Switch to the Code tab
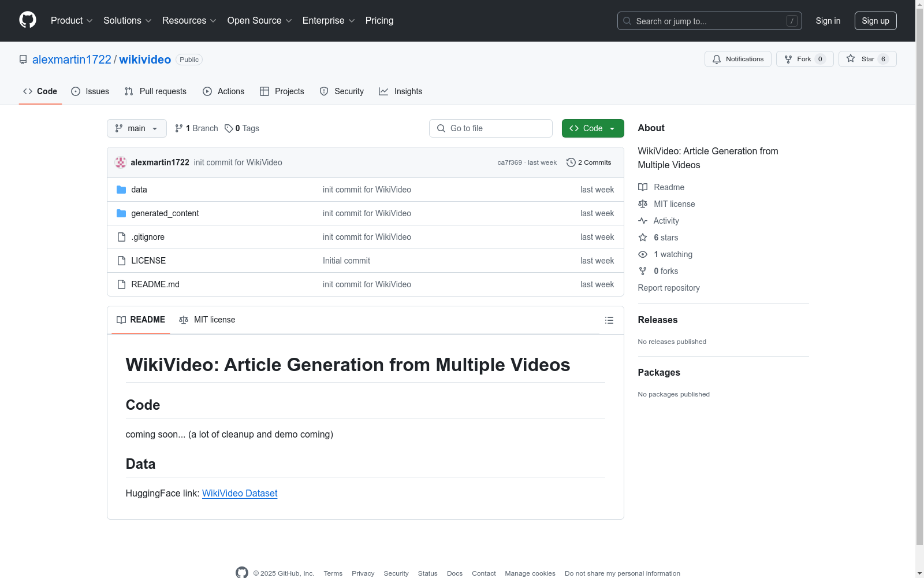Image resolution: width=924 pixels, height=578 pixels. [40, 91]
